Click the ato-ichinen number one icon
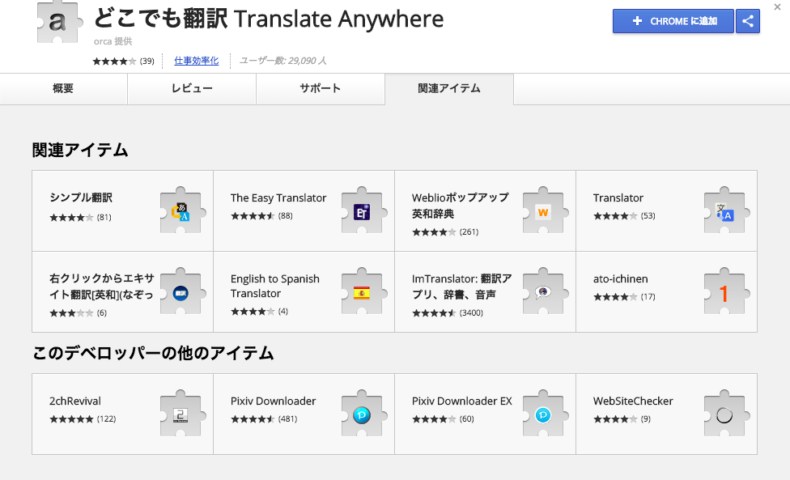 point(725,292)
